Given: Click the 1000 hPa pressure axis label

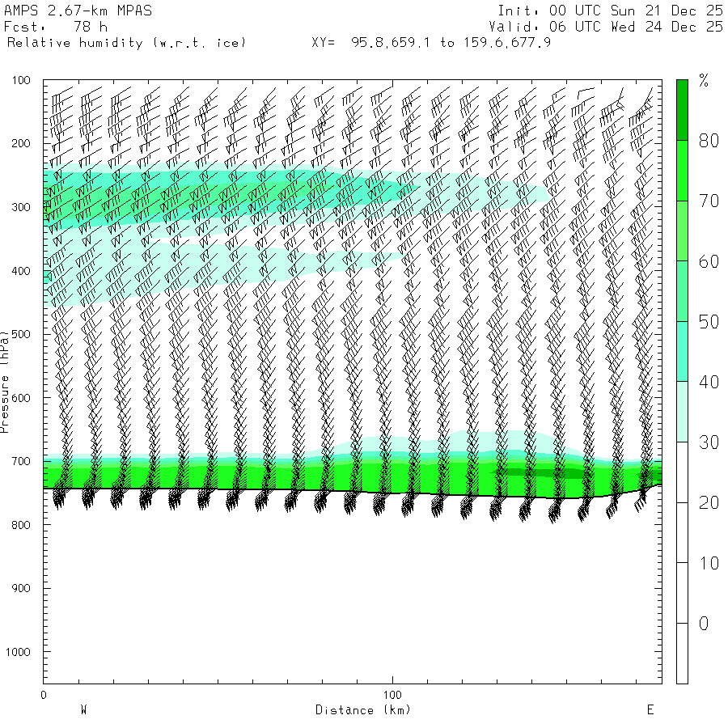Looking at the screenshot, I should pyautogui.click(x=18, y=652).
